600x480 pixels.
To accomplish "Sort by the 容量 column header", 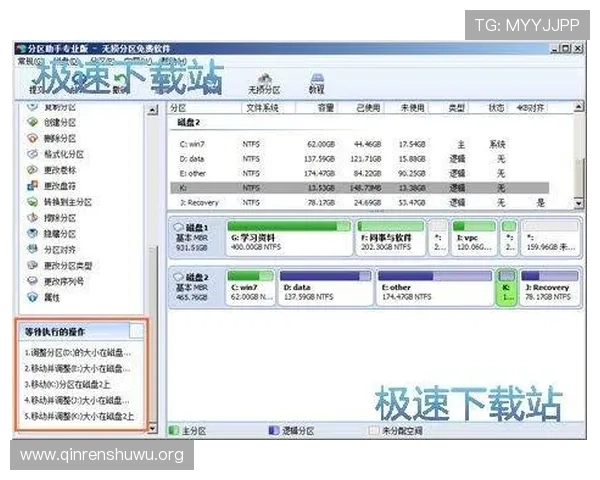I will [317, 108].
